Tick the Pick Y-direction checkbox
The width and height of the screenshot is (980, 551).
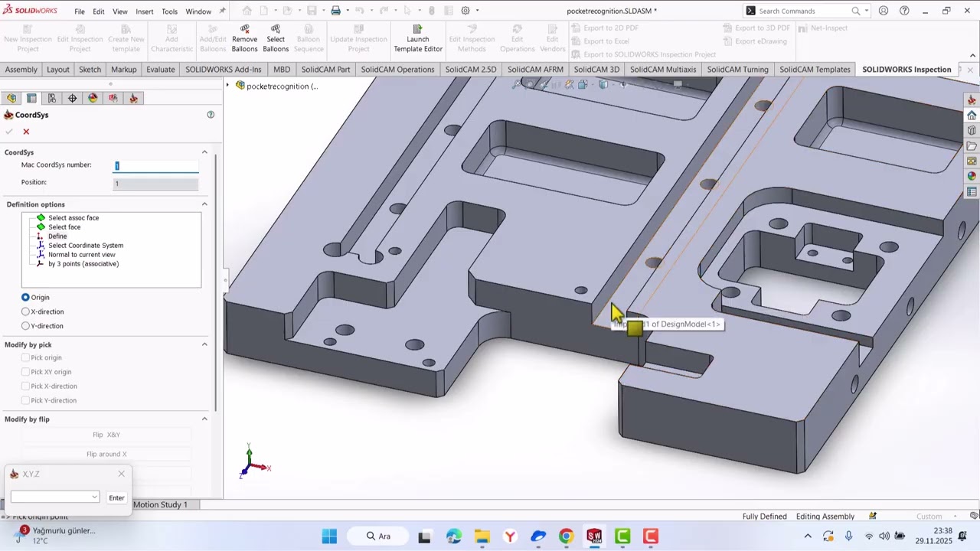[25, 400]
